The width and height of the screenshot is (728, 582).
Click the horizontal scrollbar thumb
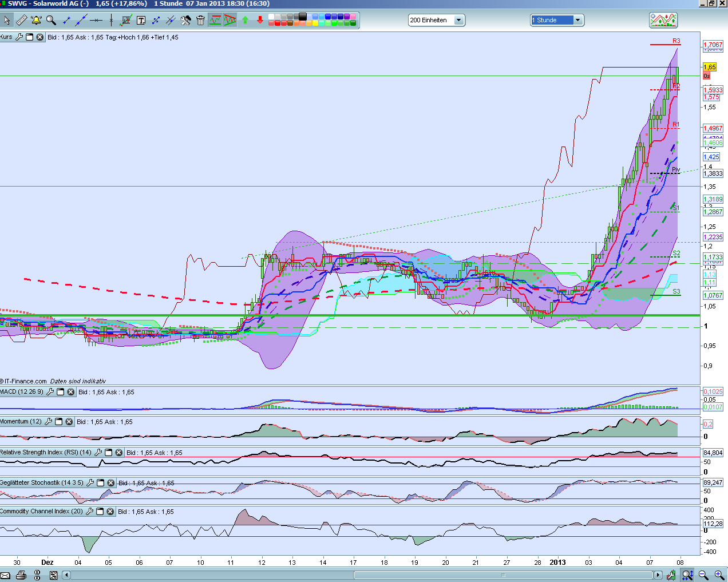click(503, 575)
